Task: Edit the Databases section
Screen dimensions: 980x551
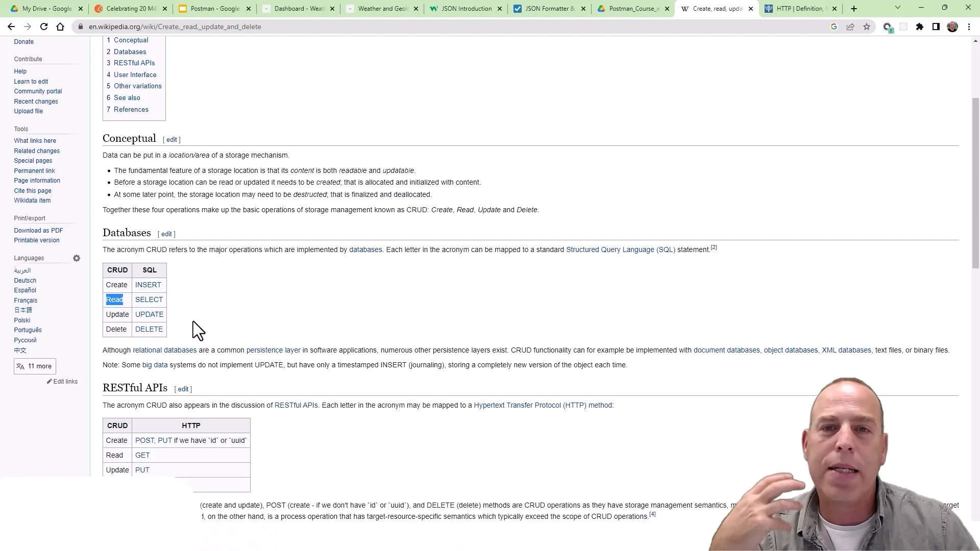Action: (x=166, y=234)
